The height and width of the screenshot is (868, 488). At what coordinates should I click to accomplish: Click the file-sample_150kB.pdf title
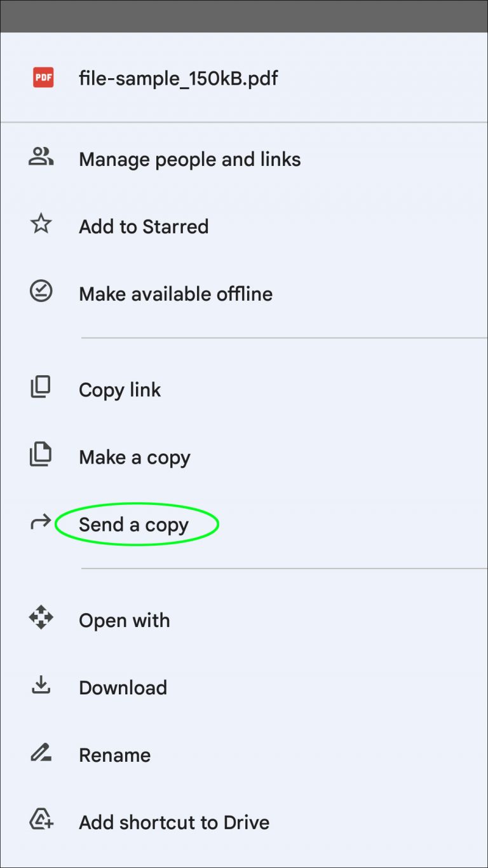(x=178, y=78)
